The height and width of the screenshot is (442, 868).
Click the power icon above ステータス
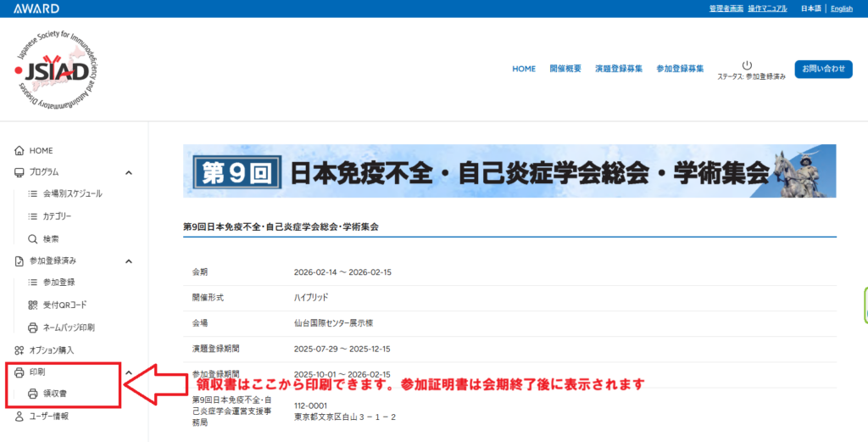pos(747,65)
